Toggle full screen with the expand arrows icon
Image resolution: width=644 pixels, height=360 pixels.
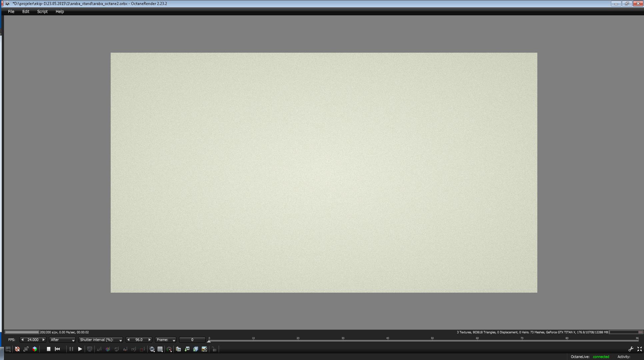639,349
